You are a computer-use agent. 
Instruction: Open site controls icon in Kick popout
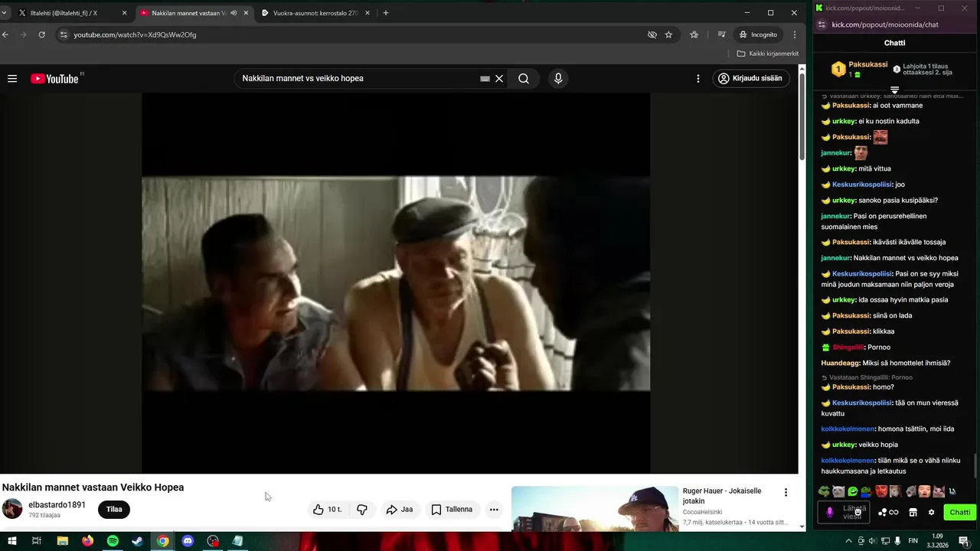[x=822, y=24]
